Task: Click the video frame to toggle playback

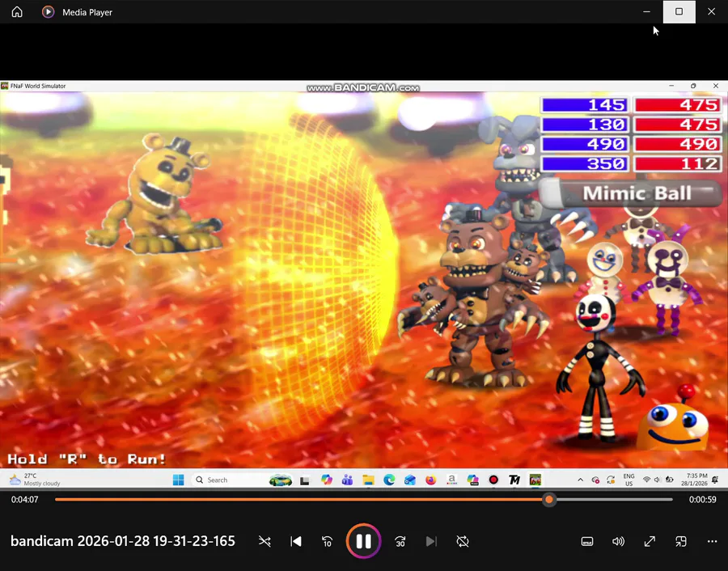Action: point(363,283)
